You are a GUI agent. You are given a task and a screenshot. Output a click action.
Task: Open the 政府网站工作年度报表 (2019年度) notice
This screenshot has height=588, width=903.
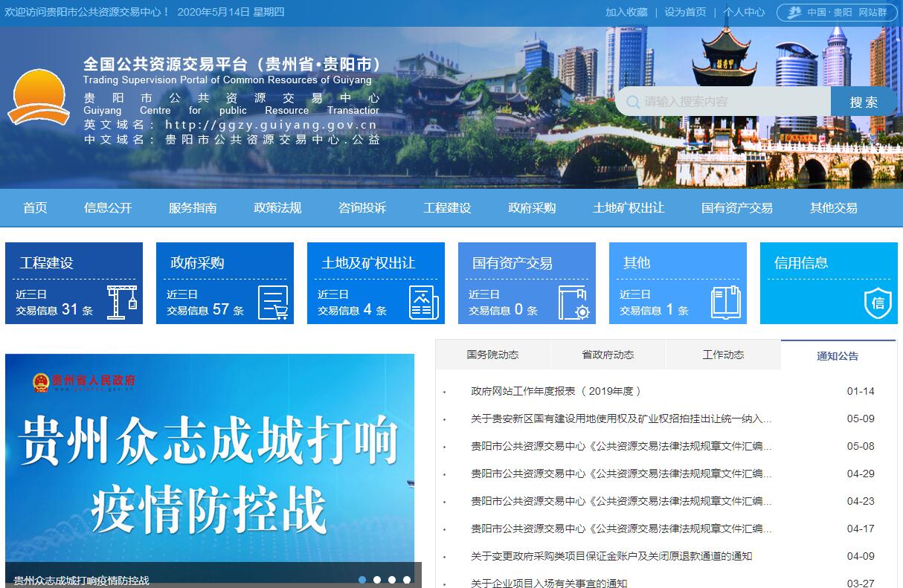(x=556, y=391)
